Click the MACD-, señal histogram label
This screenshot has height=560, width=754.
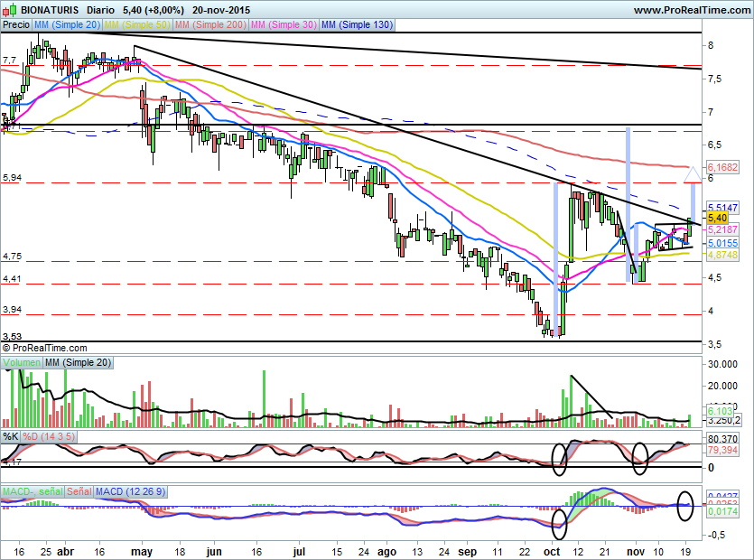tap(33, 491)
